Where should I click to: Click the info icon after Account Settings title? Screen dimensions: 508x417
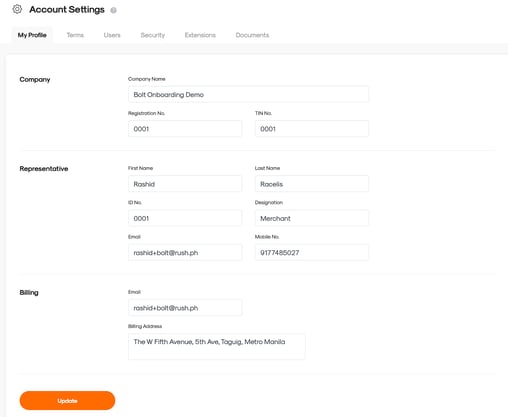[x=113, y=10]
